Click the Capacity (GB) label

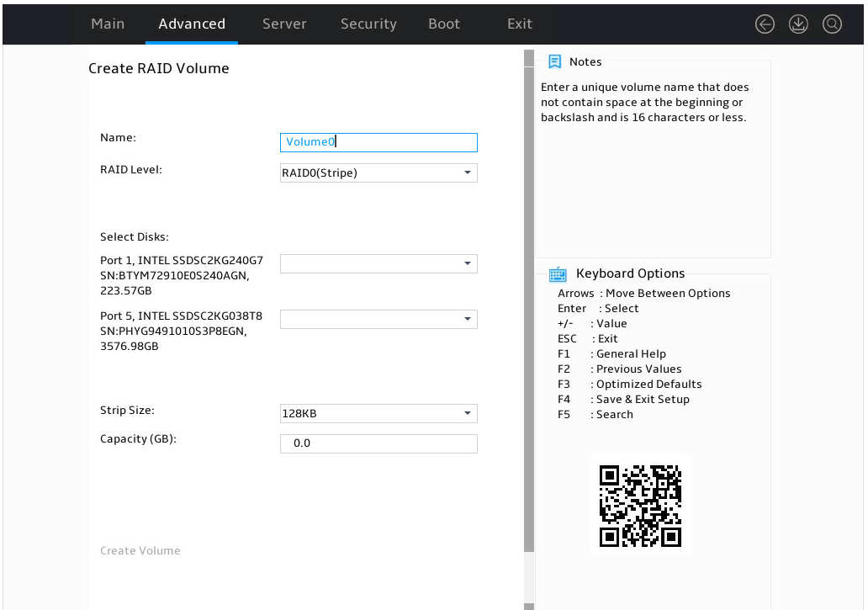[139, 439]
